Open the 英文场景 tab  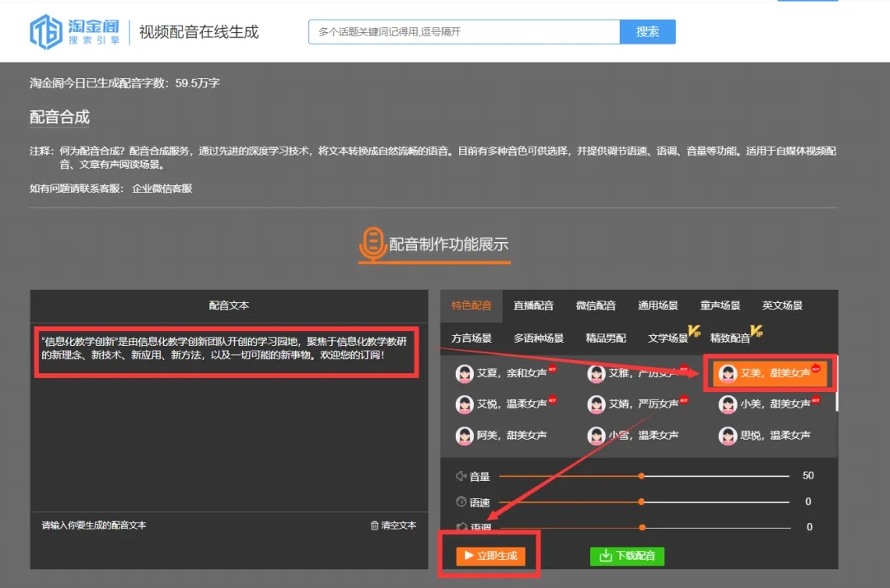click(782, 306)
